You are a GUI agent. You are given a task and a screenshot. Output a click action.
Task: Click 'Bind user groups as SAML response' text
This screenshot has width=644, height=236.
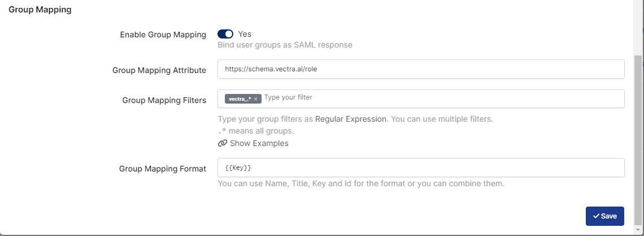coord(285,45)
